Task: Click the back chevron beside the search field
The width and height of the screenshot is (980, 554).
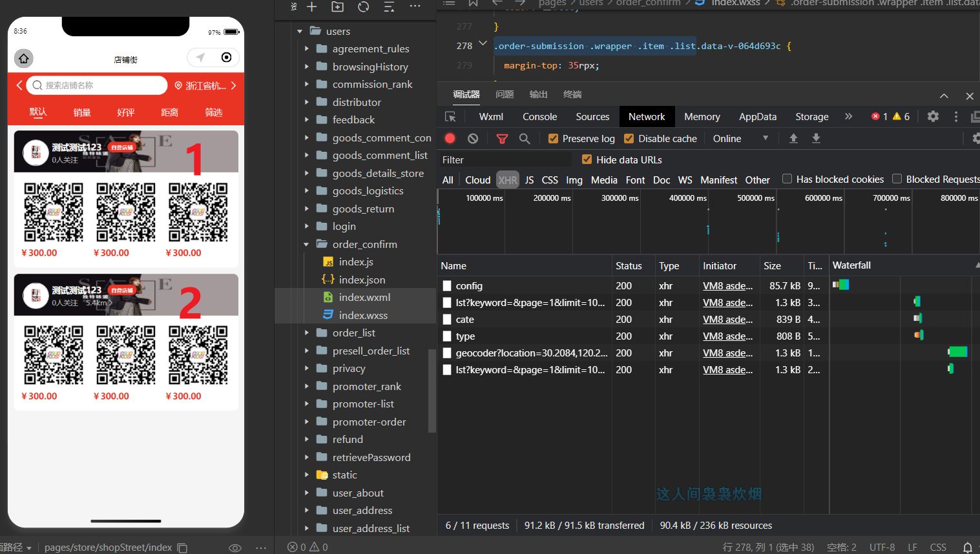Action: click(19, 85)
